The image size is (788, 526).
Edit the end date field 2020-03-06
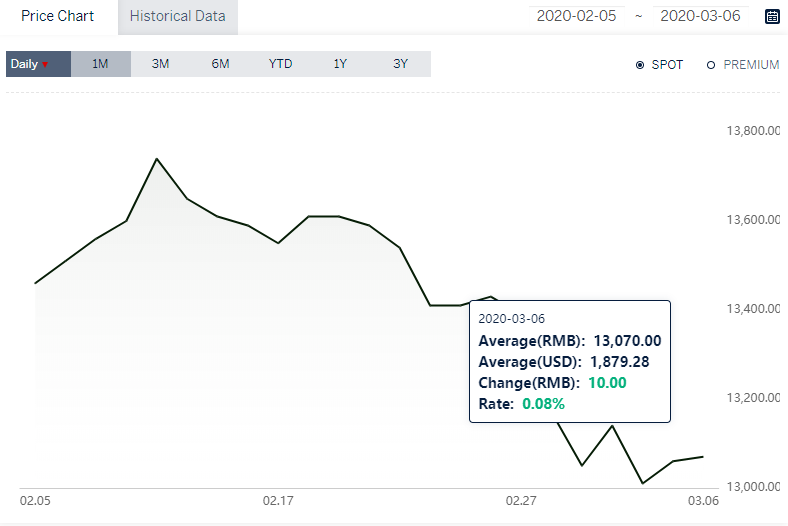[x=700, y=16]
